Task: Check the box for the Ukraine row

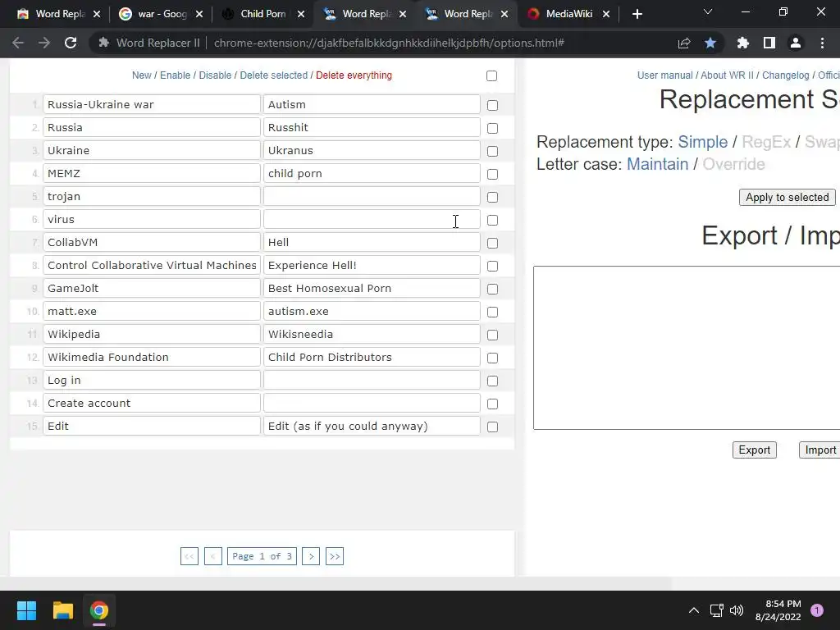Action: tap(492, 152)
